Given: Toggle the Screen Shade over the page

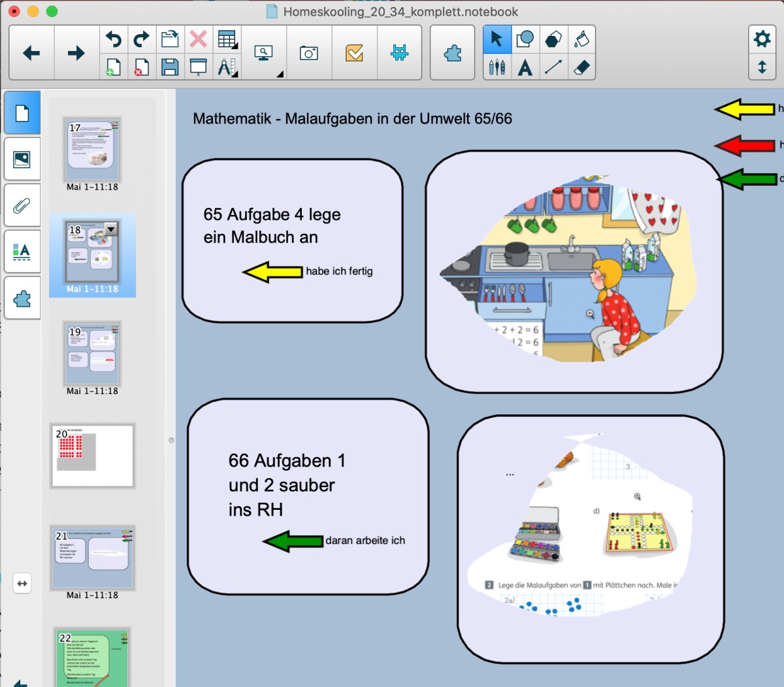Looking at the screenshot, I should pos(198,67).
